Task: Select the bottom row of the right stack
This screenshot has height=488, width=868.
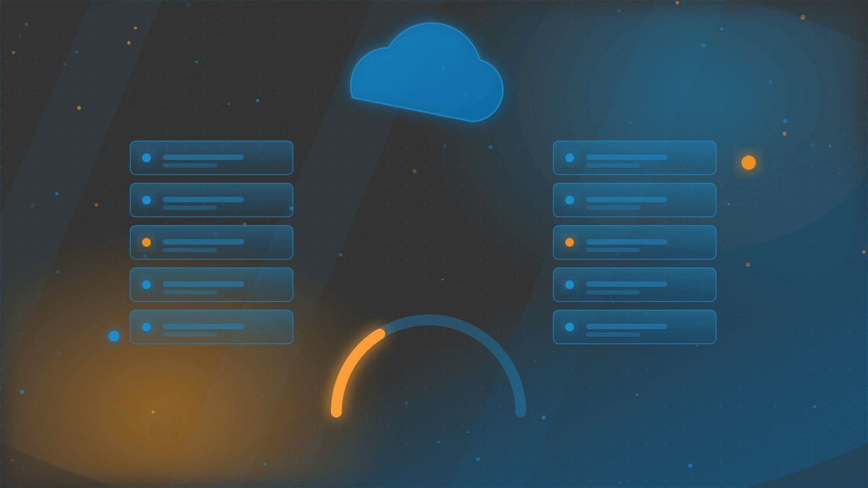Action: coord(635,327)
